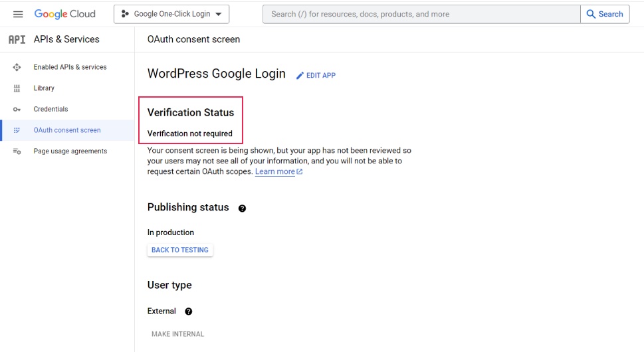Click the MAKE INTERNAL button

[178, 334]
